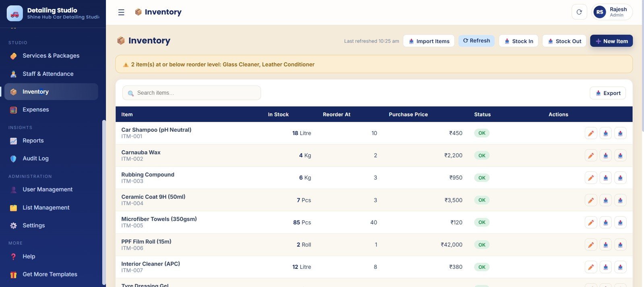Screen dimensions: 644x287
Task: Open the Expenses section
Action: click(51, 110)
